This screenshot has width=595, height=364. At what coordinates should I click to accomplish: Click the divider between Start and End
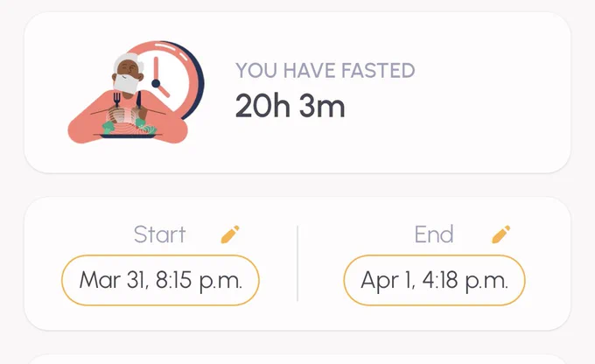[x=297, y=263]
